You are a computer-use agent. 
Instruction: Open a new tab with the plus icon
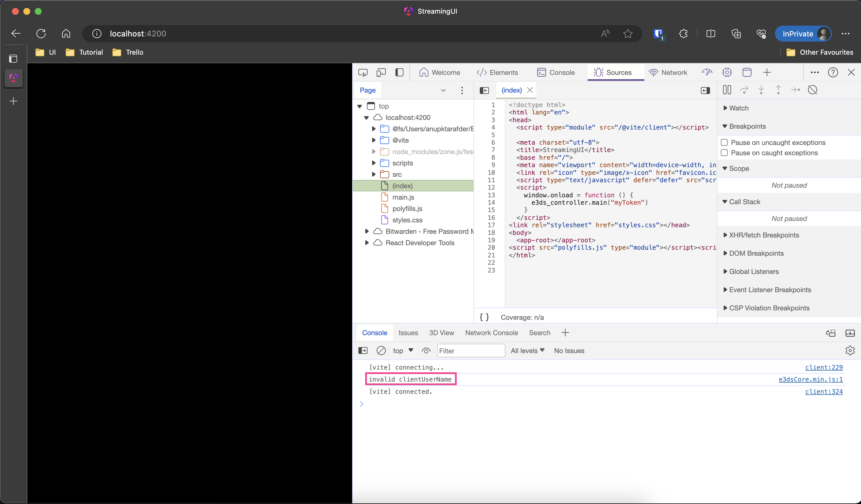click(x=13, y=101)
